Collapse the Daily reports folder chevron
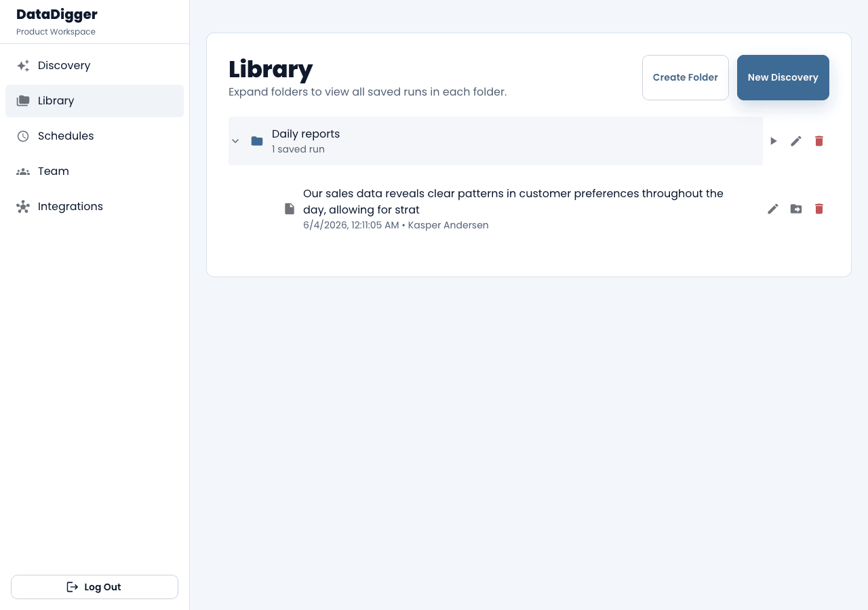Screen dimensions: 868x610 pos(235,141)
